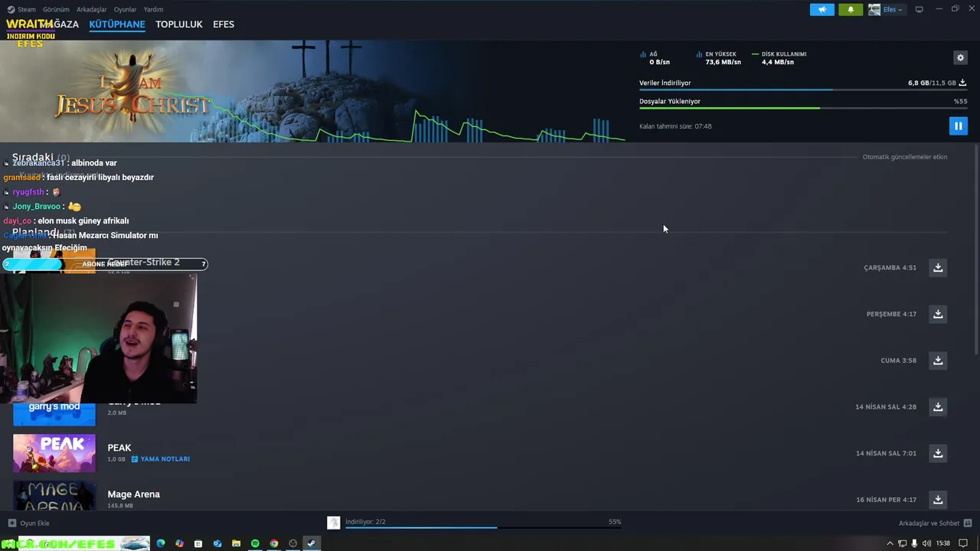Open OBS Studio from taskbar

pyautogui.click(x=292, y=543)
